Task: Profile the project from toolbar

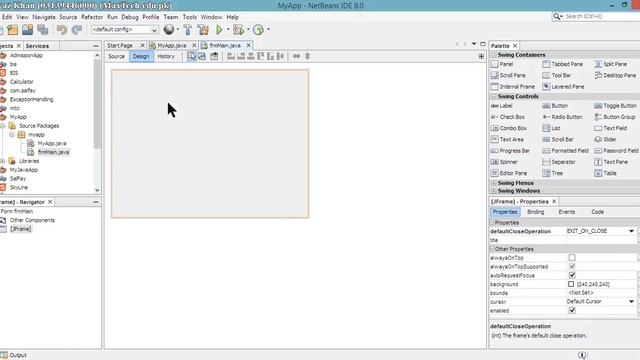Action: tap(258, 29)
